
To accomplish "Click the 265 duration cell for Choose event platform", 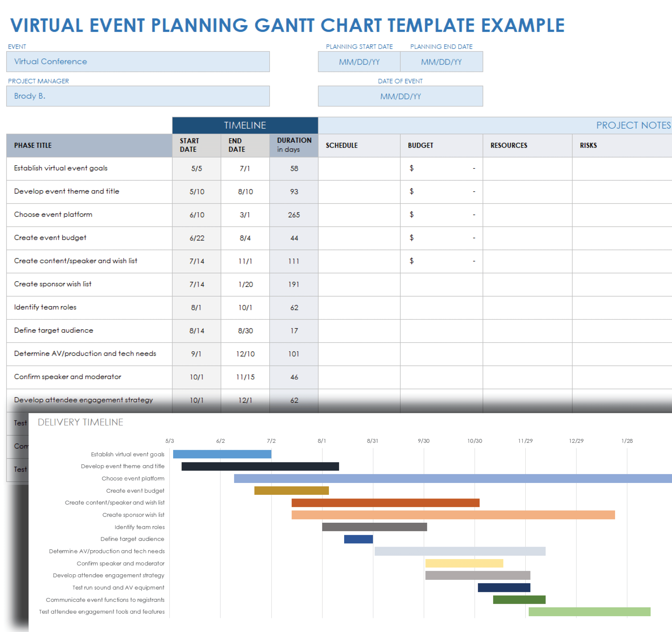I will [x=293, y=215].
